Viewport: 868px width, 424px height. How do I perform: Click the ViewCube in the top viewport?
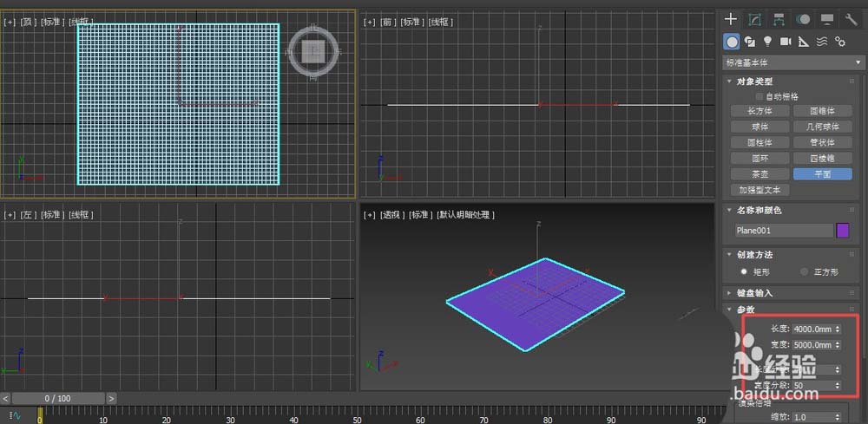click(x=314, y=53)
